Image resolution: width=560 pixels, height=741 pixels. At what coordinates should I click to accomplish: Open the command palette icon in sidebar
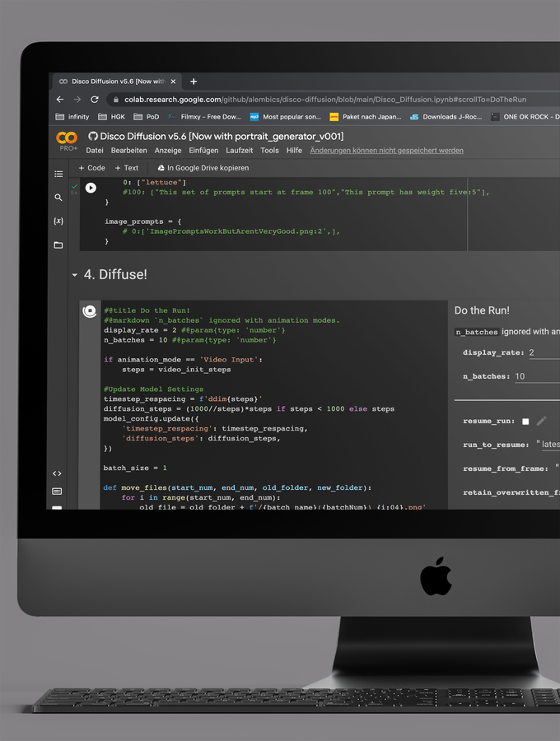pyautogui.click(x=57, y=492)
